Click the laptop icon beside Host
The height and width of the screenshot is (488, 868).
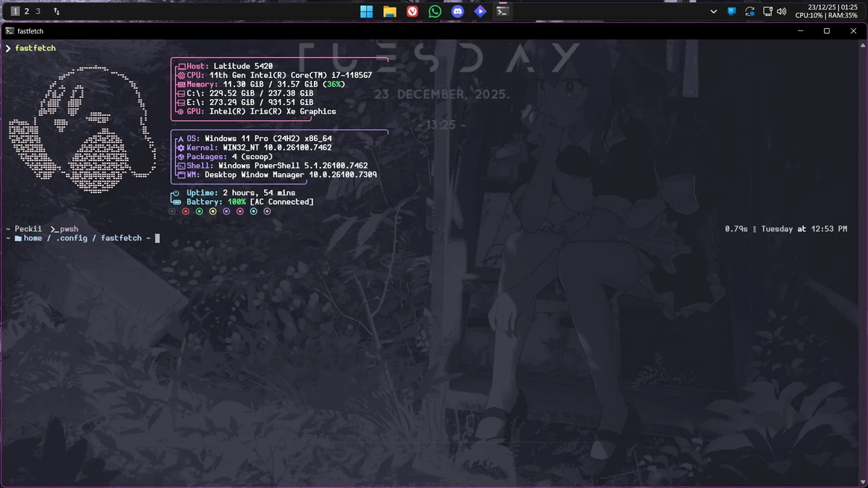[x=182, y=67]
